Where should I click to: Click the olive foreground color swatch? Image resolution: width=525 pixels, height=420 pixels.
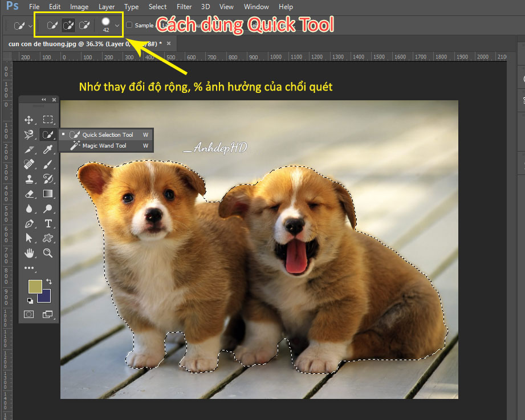[x=35, y=287]
